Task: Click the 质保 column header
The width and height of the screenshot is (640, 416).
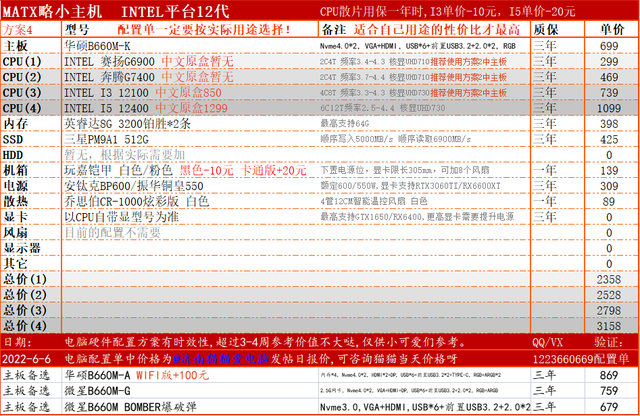Action: click(546, 30)
